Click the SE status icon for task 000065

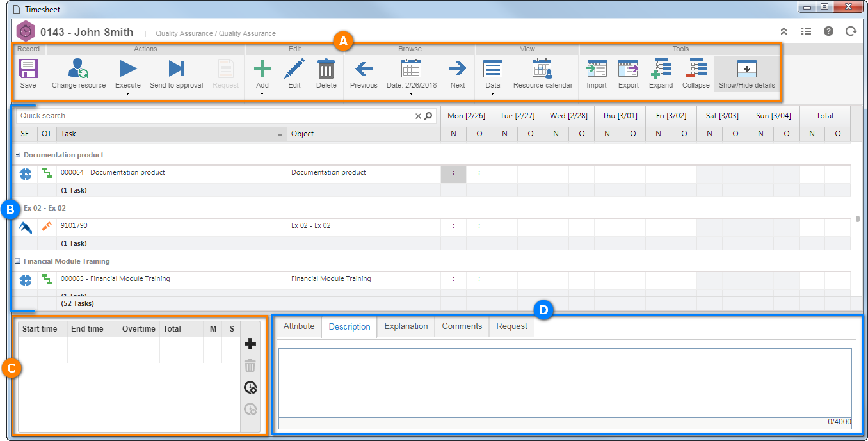(x=26, y=280)
